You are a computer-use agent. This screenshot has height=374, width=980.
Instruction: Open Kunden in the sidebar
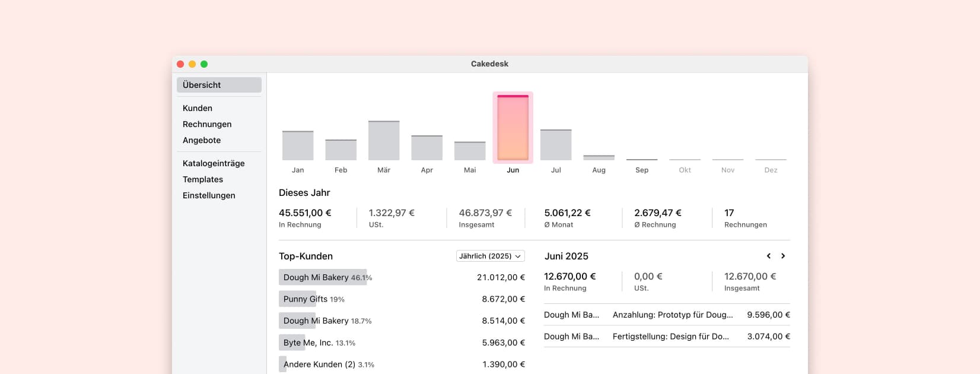[x=198, y=108]
